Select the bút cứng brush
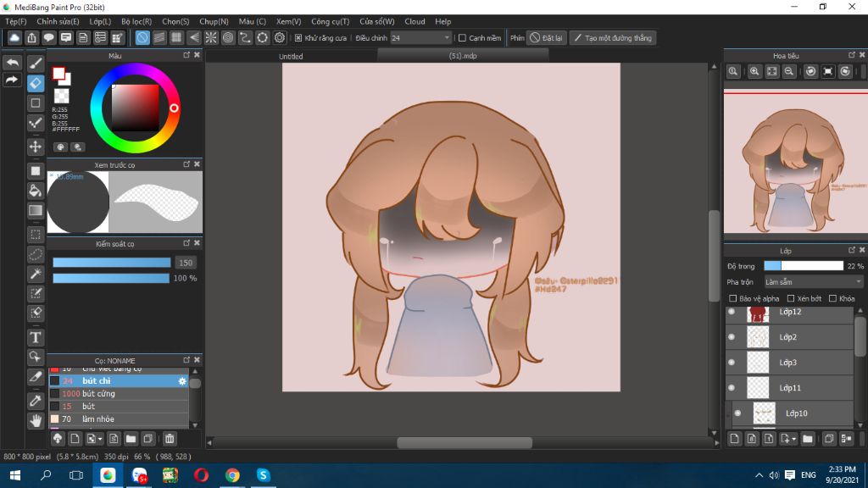Image resolution: width=868 pixels, height=488 pixels. pos(119,393)
